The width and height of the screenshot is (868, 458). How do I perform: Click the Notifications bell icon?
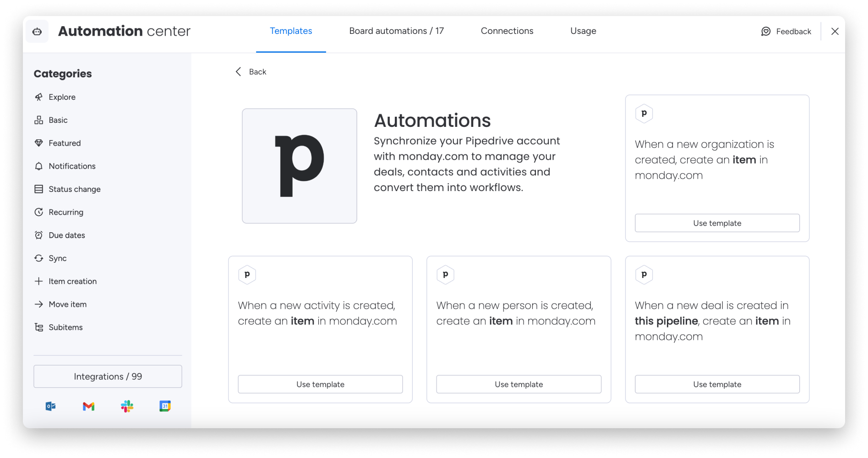click(x=39, y=166)
